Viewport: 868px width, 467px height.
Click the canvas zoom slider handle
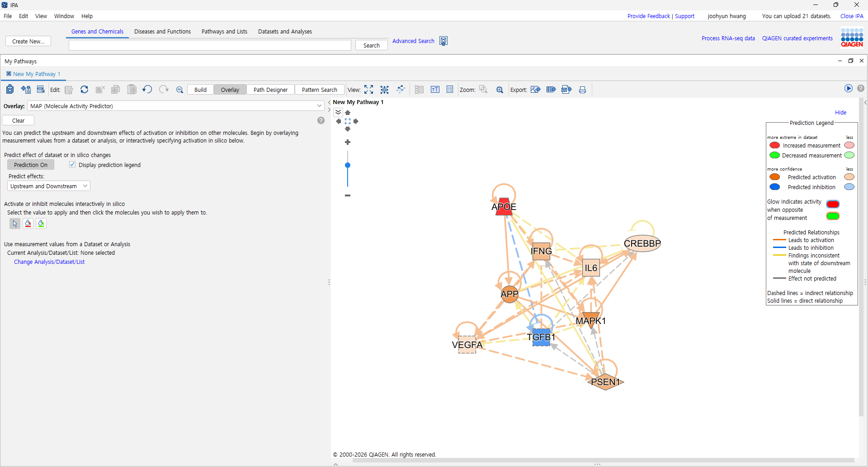pos(348,165)
